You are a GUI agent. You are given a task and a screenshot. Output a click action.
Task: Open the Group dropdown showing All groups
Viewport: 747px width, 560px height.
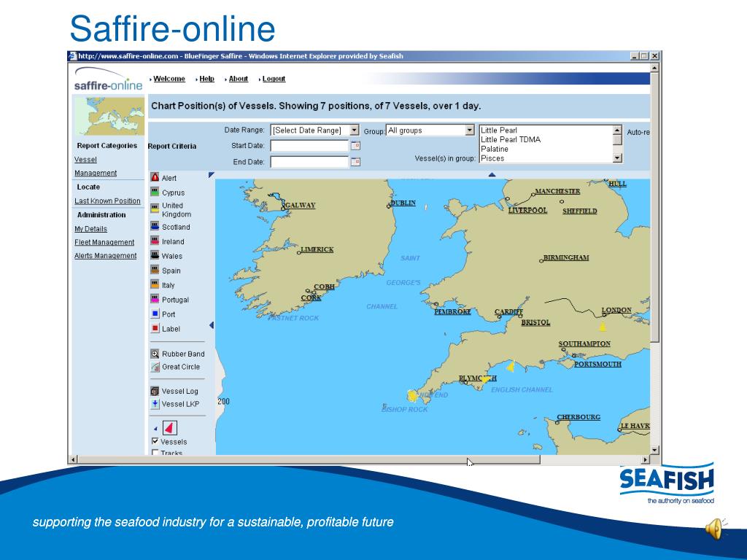470,130
